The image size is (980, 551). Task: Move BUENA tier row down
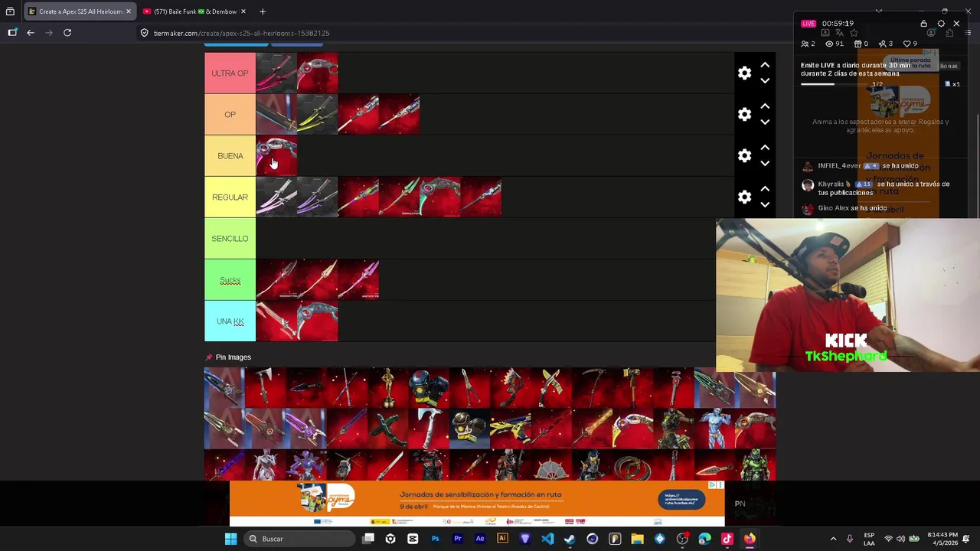coord(765,163)
